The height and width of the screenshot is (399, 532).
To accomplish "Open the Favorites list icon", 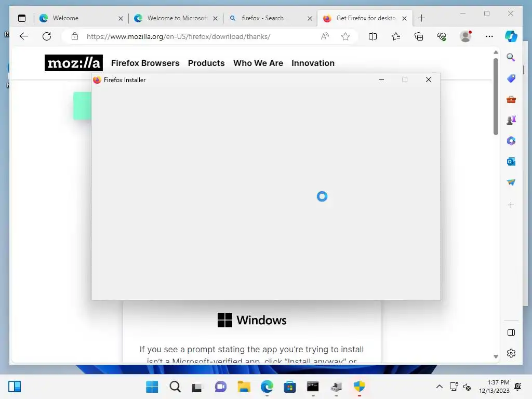I will pos(395,36).
